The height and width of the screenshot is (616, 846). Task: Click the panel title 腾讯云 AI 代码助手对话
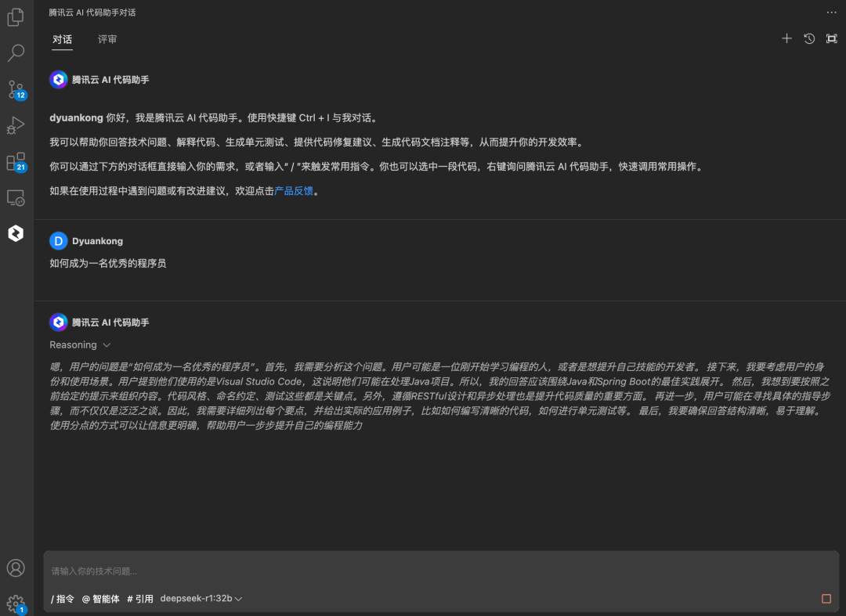(x=92, y=13)
